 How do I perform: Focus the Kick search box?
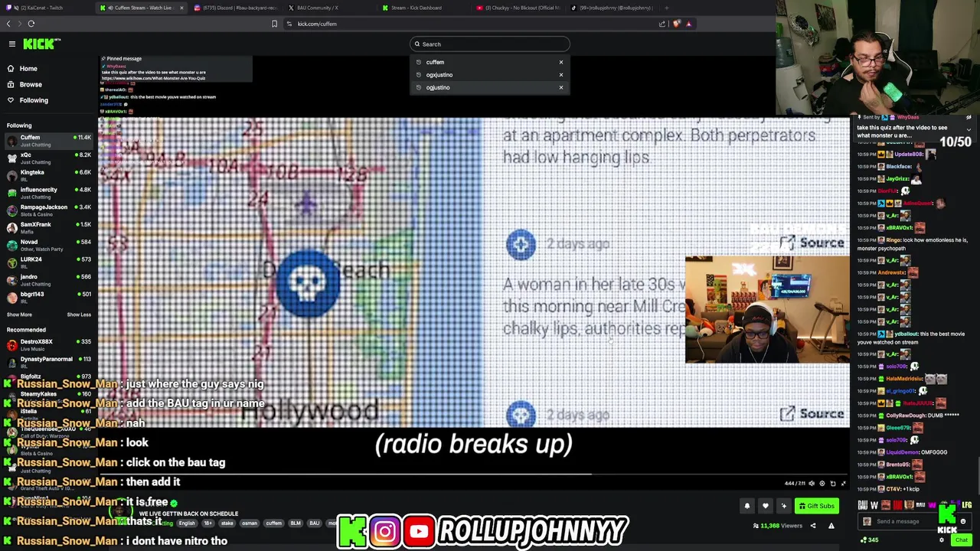coord(490,44)
